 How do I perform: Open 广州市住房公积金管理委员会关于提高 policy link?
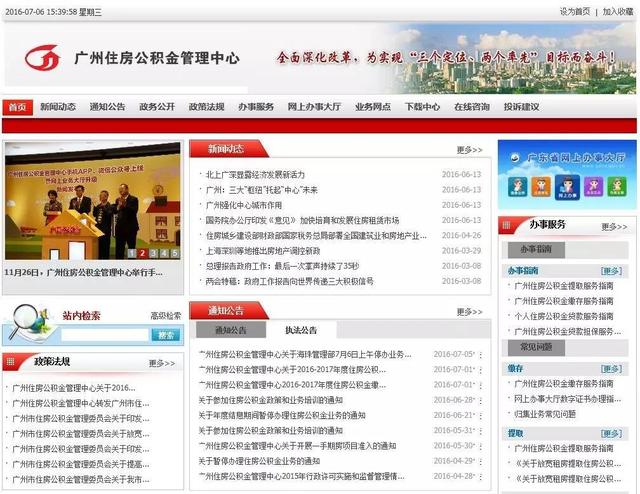point(81,464)
